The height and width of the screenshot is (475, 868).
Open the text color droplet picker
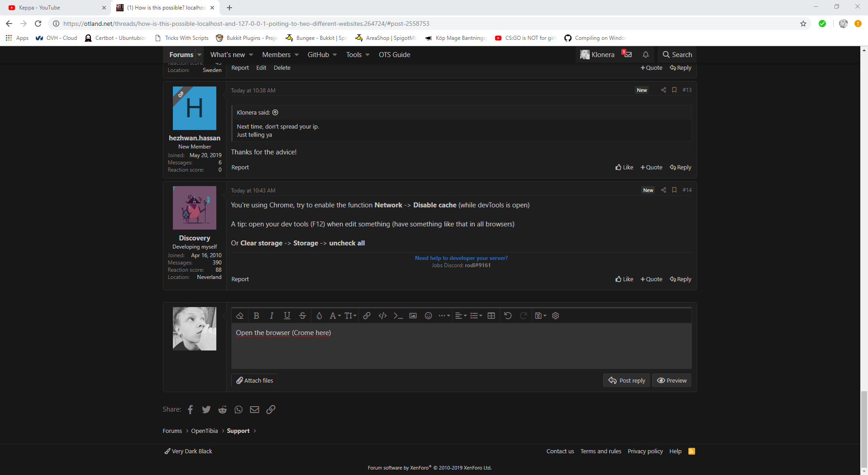pos(319,316)
